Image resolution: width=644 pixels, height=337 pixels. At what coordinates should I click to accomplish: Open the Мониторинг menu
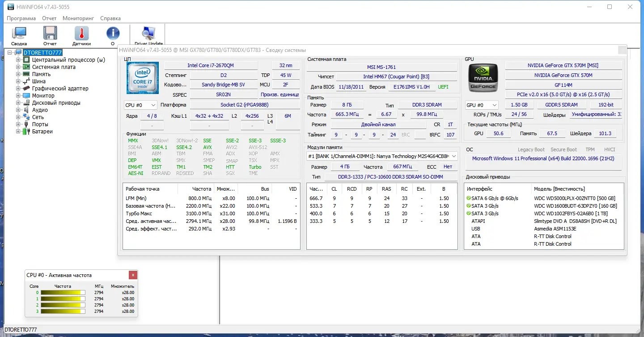78,18
